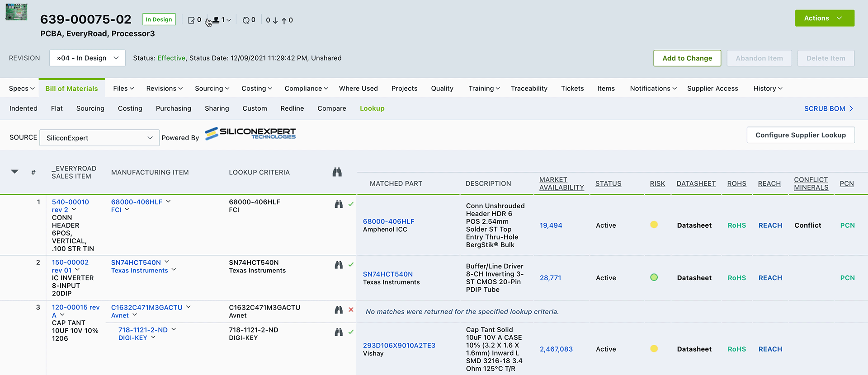Screen dimensions: 868x375
Task: Open the stamp icon menu showing 1
Action: [222, 20]
